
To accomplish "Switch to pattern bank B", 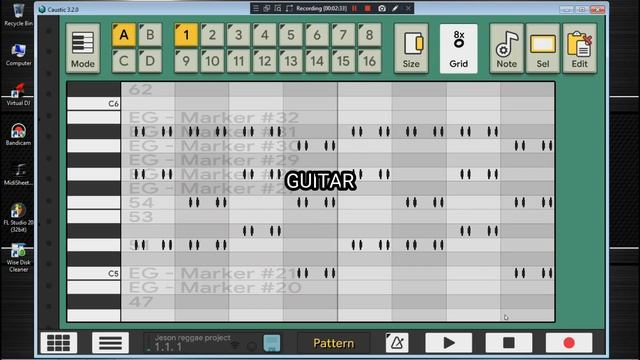I will tap(150, 35).
